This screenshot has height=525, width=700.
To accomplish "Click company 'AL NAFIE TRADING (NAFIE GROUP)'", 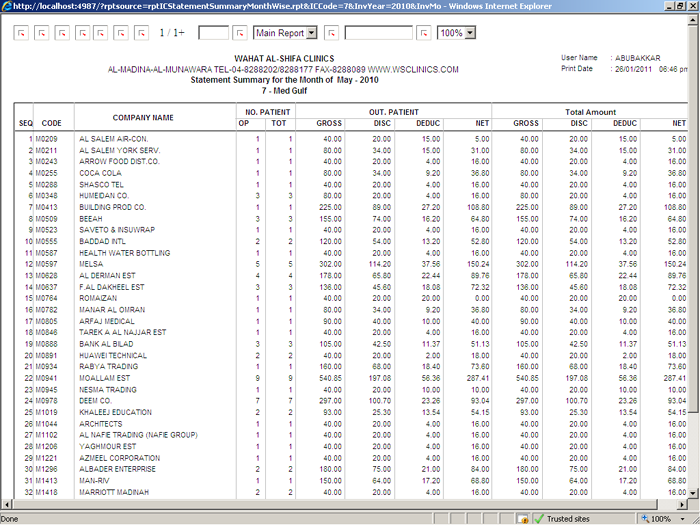I will (138, 435).
